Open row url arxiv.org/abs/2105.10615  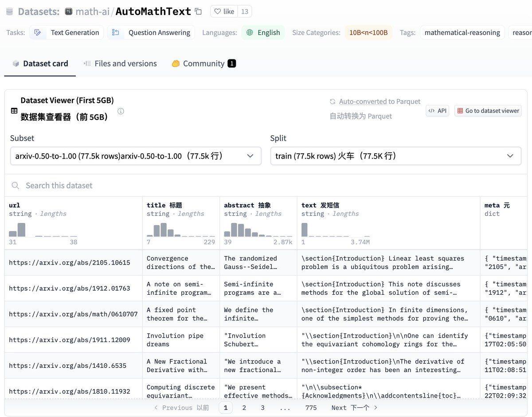point(70,263)
